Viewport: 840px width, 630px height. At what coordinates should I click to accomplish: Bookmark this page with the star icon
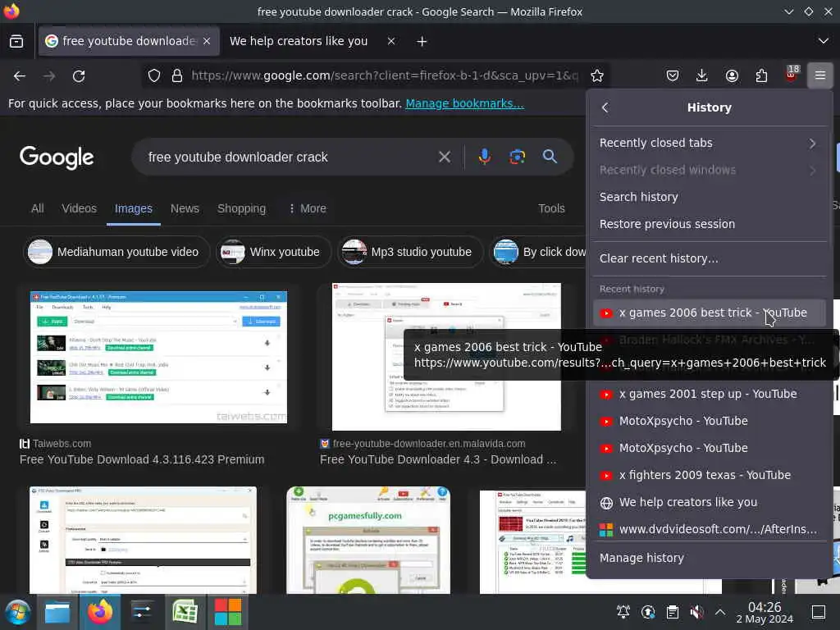[597, 75]
